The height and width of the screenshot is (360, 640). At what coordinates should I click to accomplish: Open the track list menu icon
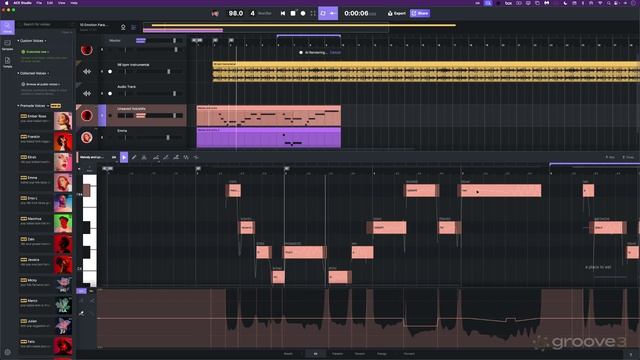(134, 27)
